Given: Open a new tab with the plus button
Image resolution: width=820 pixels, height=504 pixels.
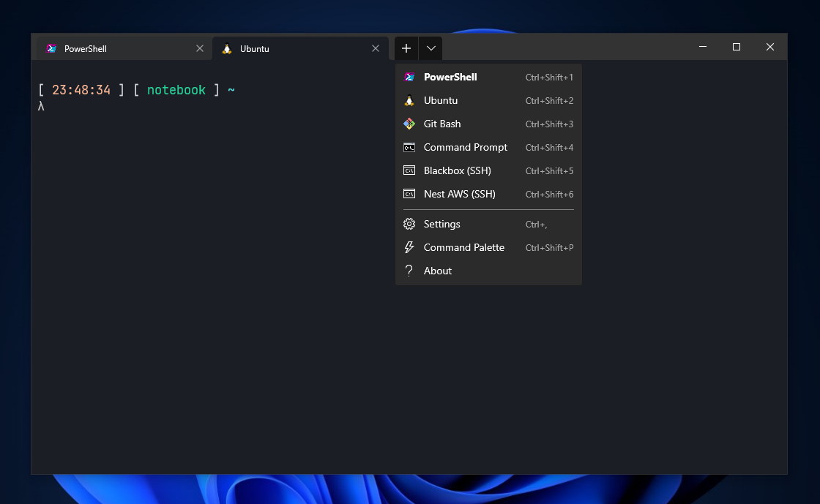Looking at the screenshot, I should (x=406, y=48).
